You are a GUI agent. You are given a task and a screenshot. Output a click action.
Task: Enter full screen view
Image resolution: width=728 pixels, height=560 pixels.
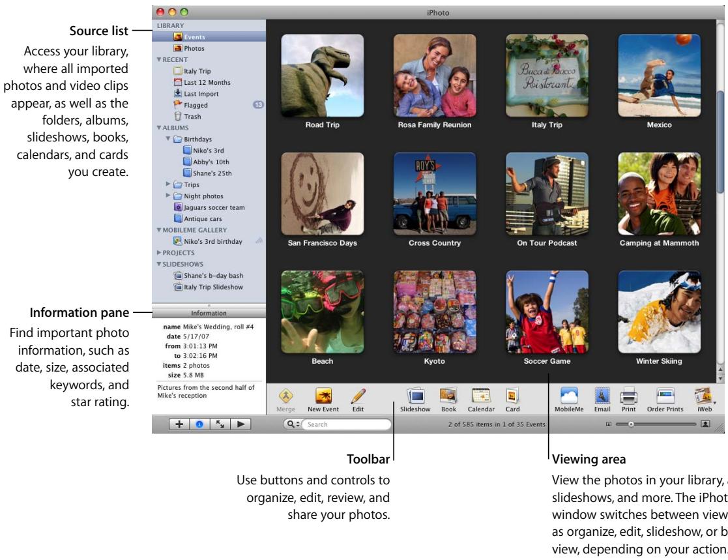(220, 424)
